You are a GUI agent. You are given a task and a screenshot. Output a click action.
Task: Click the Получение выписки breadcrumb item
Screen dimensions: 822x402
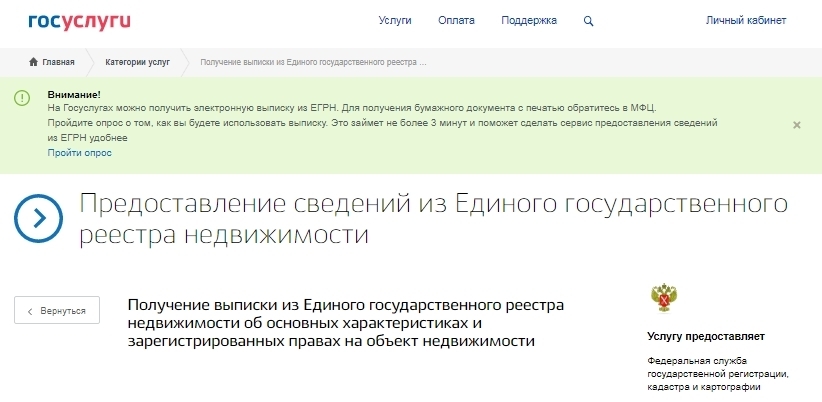(314, 62)
